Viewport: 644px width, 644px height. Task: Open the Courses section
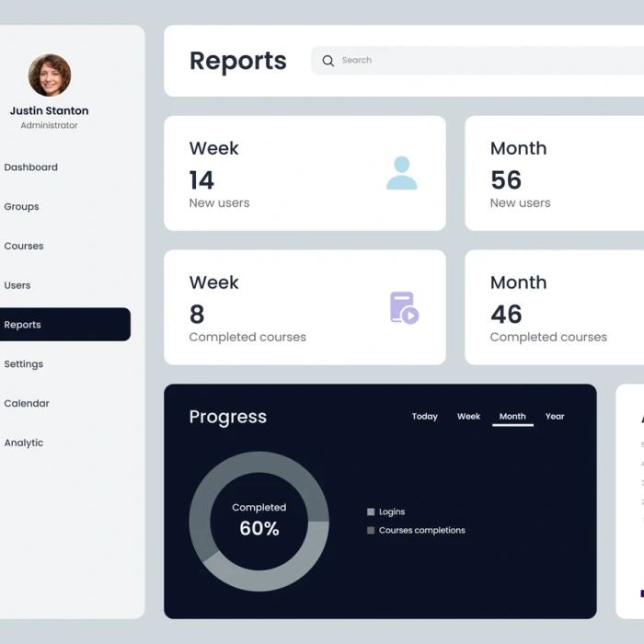24,246
